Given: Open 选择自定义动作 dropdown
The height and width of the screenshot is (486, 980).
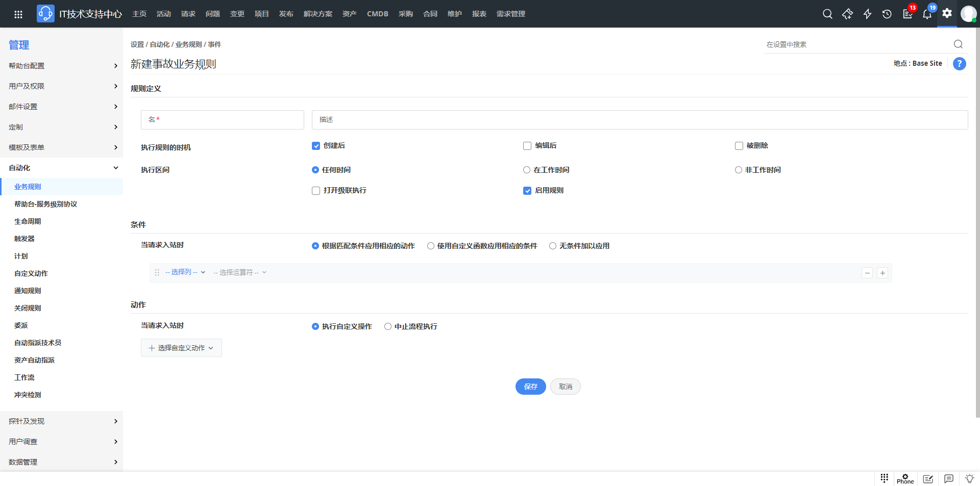Looking at the screenshot, I should tap(181, 348).
